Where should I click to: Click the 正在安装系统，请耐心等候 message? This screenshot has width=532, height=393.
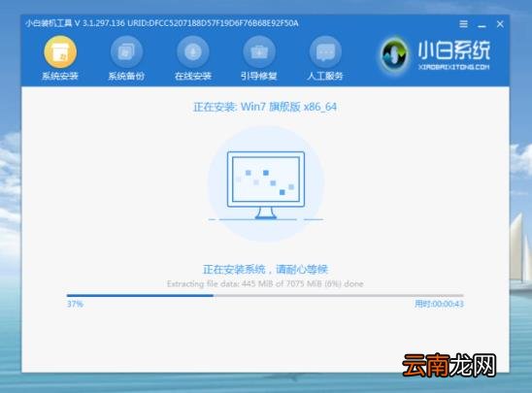[x=265, y=270]
